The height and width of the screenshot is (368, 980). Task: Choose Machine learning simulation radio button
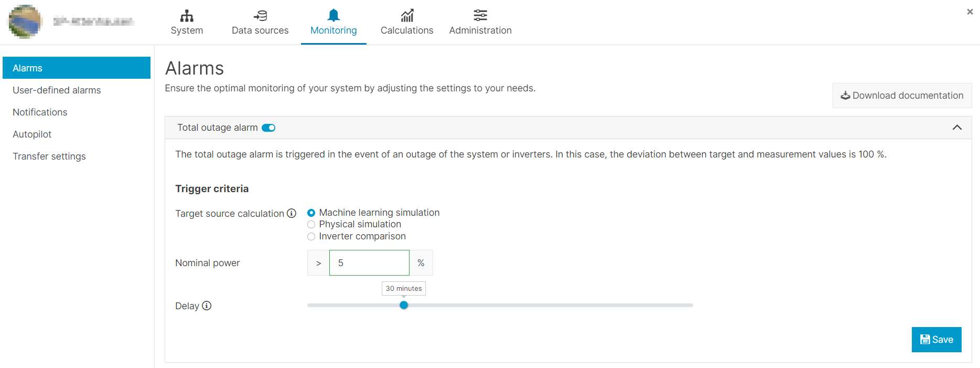click(x=311, y=213)
